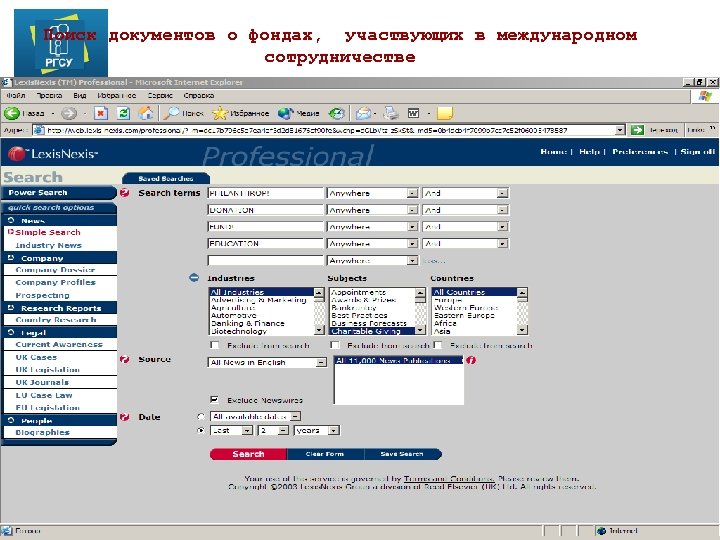Click the Sign off link
Viewport: 720px width, 540px height.
(x=698, y=152)
